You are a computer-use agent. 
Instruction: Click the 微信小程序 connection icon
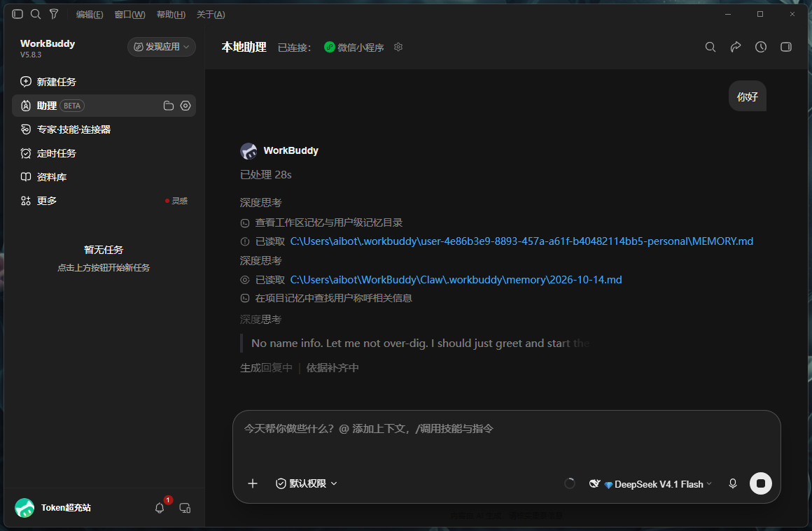coord(330,47)
